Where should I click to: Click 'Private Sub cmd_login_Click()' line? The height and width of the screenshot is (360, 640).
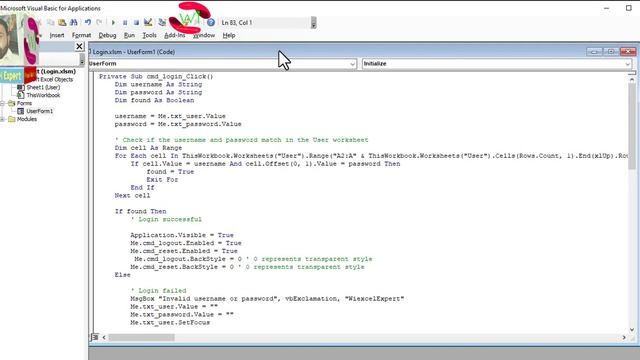click(156, 76)
